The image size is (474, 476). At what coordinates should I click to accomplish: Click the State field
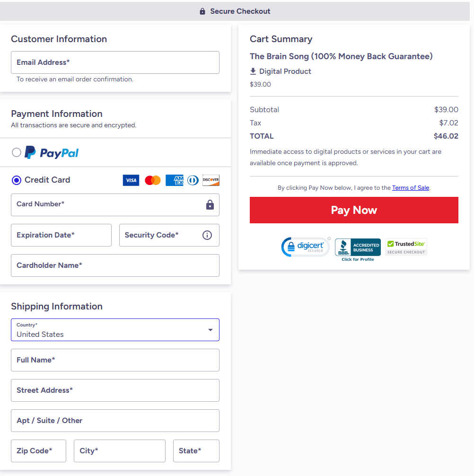coord(196,451)
